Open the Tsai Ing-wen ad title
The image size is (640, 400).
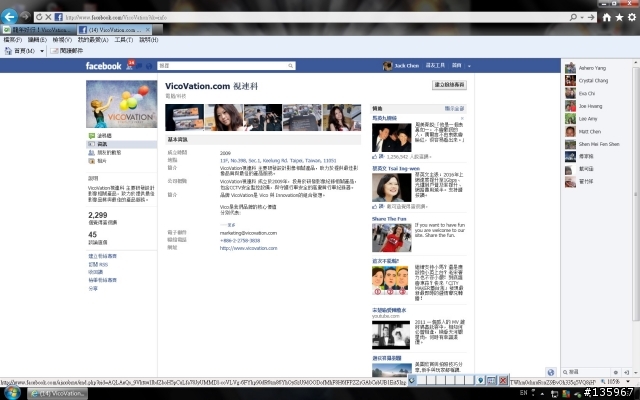(396, 168)
